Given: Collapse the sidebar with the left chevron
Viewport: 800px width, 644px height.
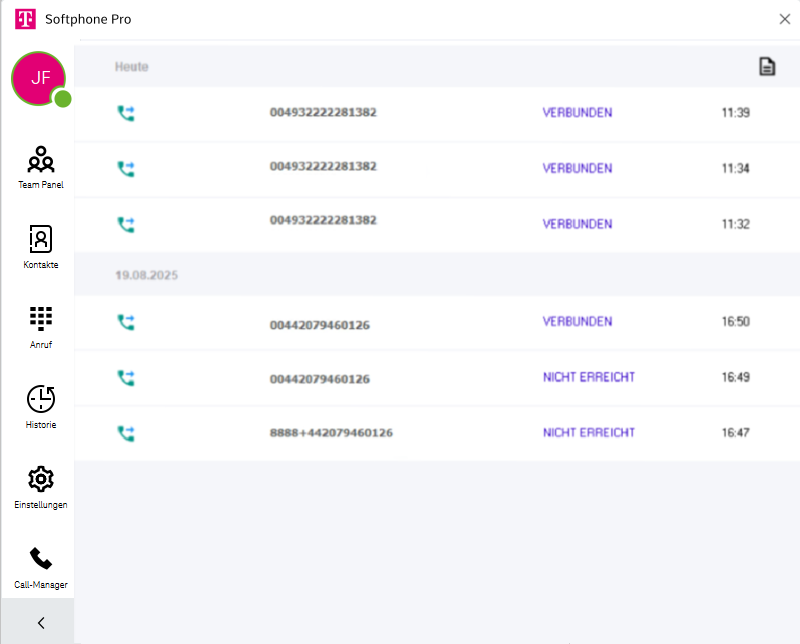Looking at the screenshot, I should [x=41, y=623].
